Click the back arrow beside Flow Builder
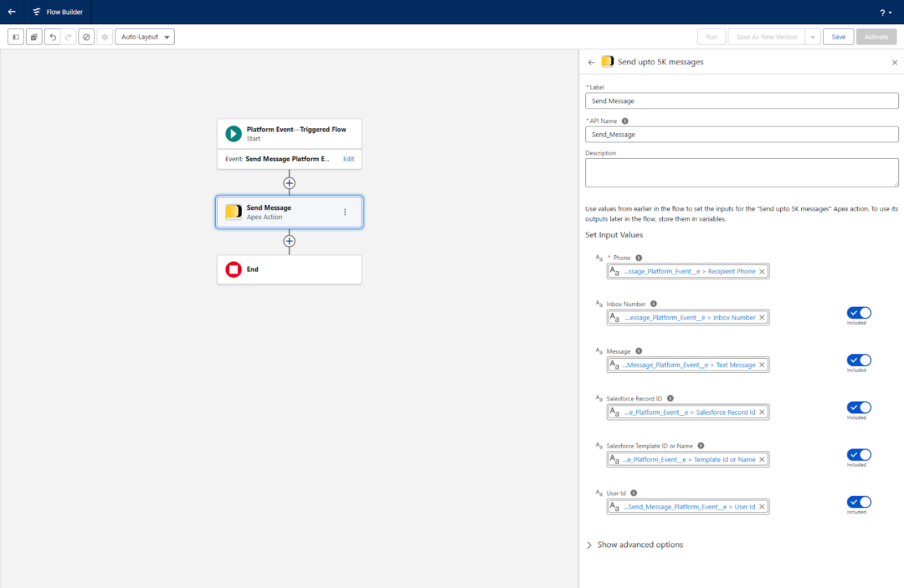The height and width of the screenshot is (588, 904). pyautogui.click(x=12, y=12)
